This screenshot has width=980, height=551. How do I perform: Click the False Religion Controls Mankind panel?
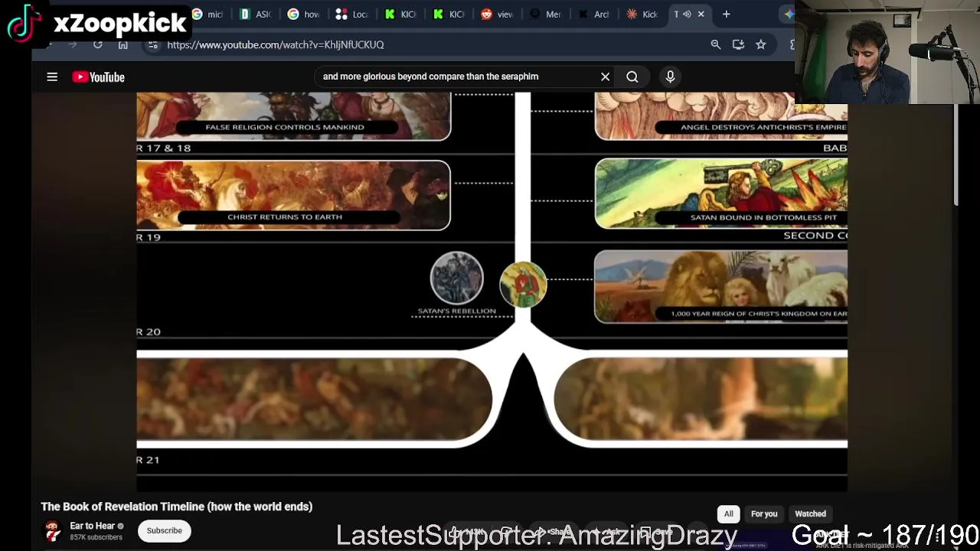click(293, 116)
